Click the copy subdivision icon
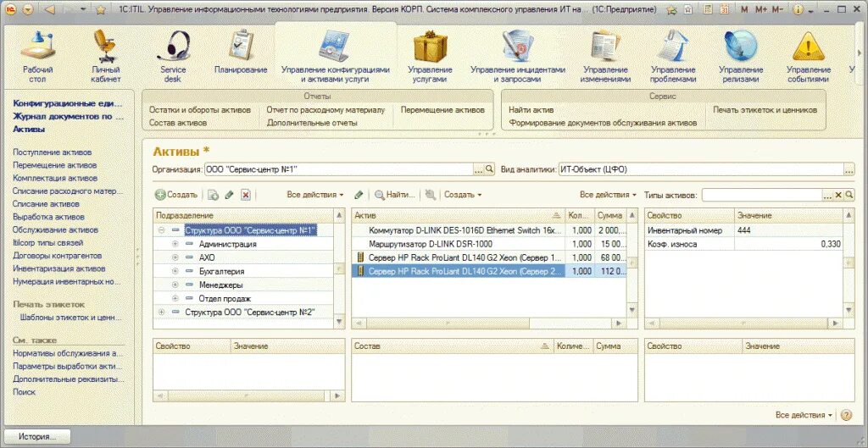 click(213, 195)
